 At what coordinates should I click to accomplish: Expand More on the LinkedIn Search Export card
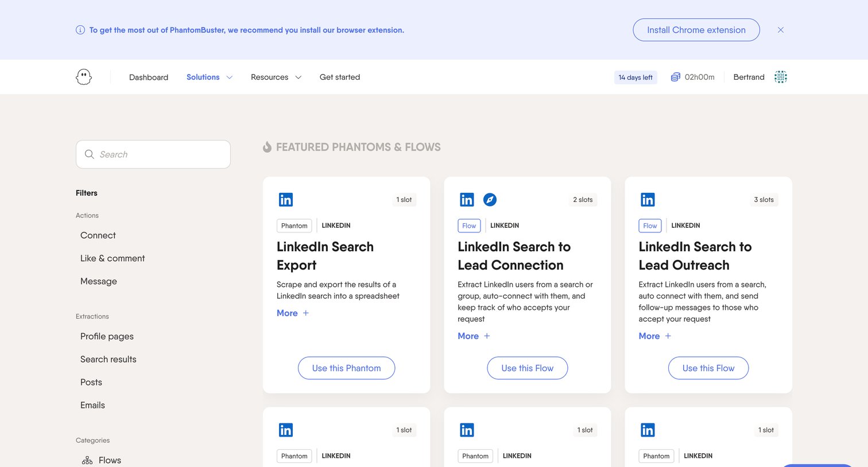click(x=293, y=313)
